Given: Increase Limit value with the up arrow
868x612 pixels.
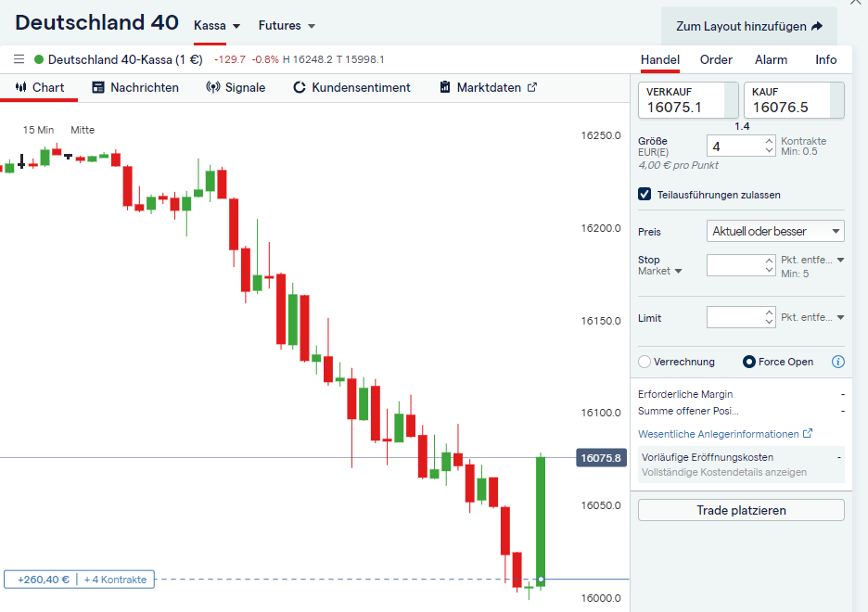Looking at the screenshot, I should coord(769,312).
